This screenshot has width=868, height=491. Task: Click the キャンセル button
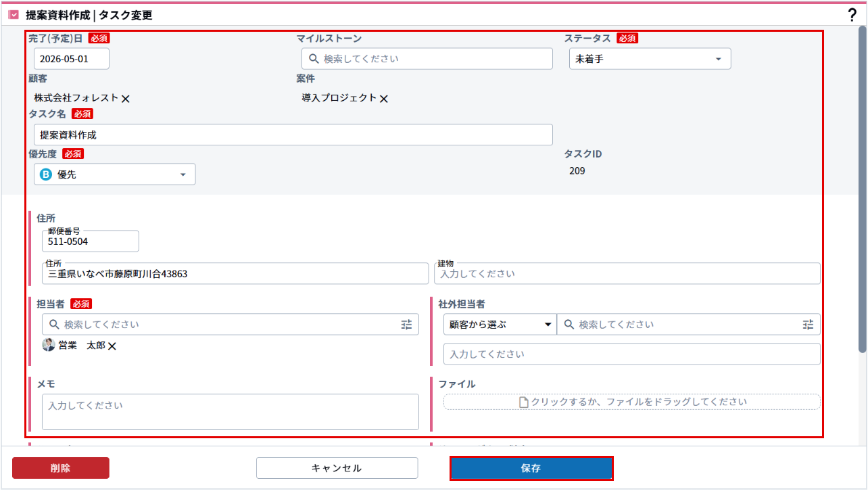337,468
